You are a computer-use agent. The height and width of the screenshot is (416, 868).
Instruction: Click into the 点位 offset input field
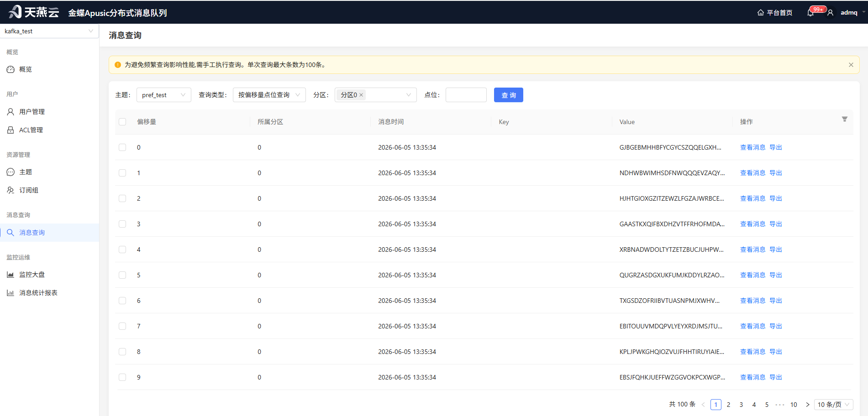tap(466, 95)
